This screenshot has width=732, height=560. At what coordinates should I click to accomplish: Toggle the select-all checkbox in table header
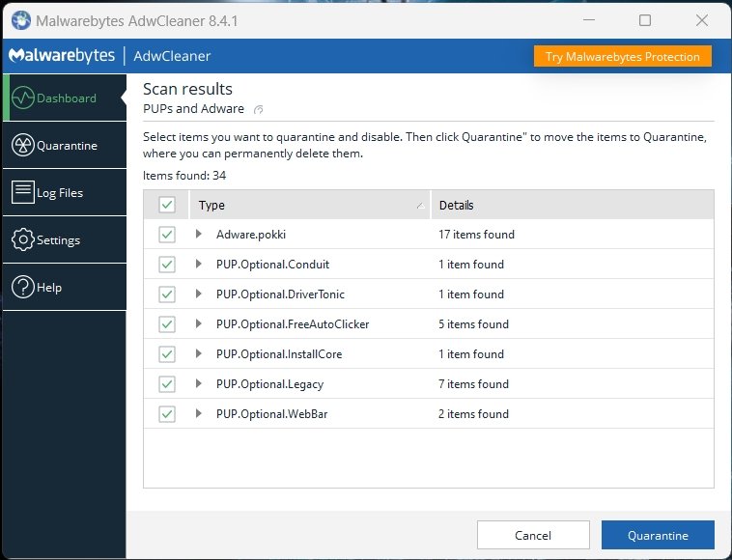coord(167,205)
